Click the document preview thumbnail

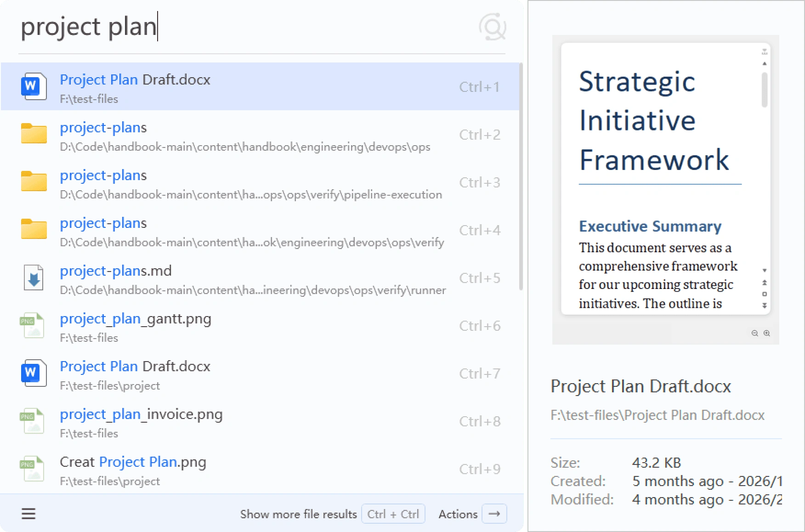tap(665, 189)
